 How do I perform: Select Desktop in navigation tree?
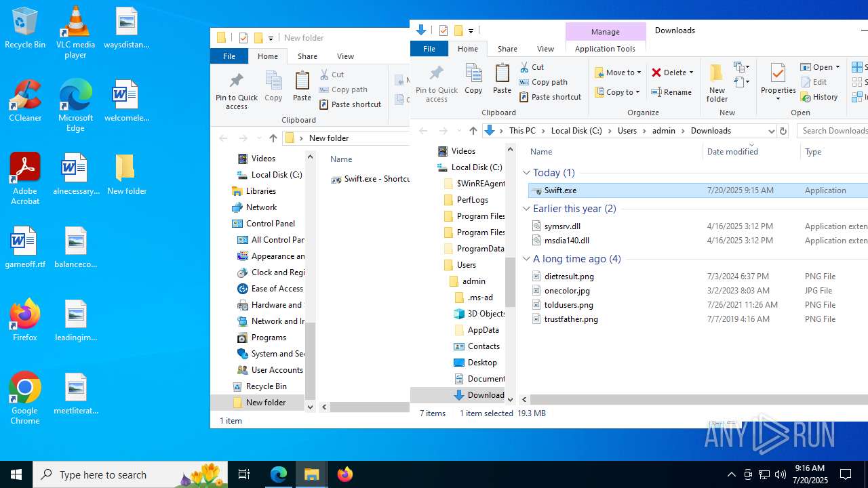[482, 363]
